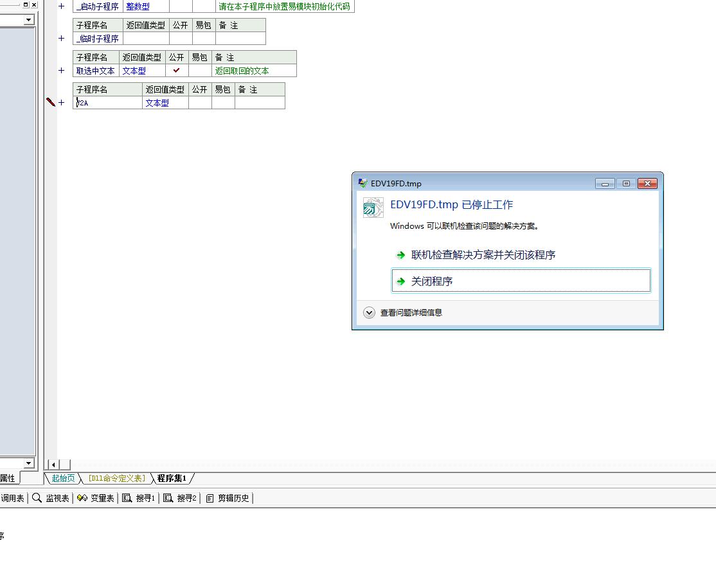Image resolution: width=716 pixels, height=588 pixels.
Task: Minimize the EDV19FD.tmp dialog
Action: click(x=605, y=184)
